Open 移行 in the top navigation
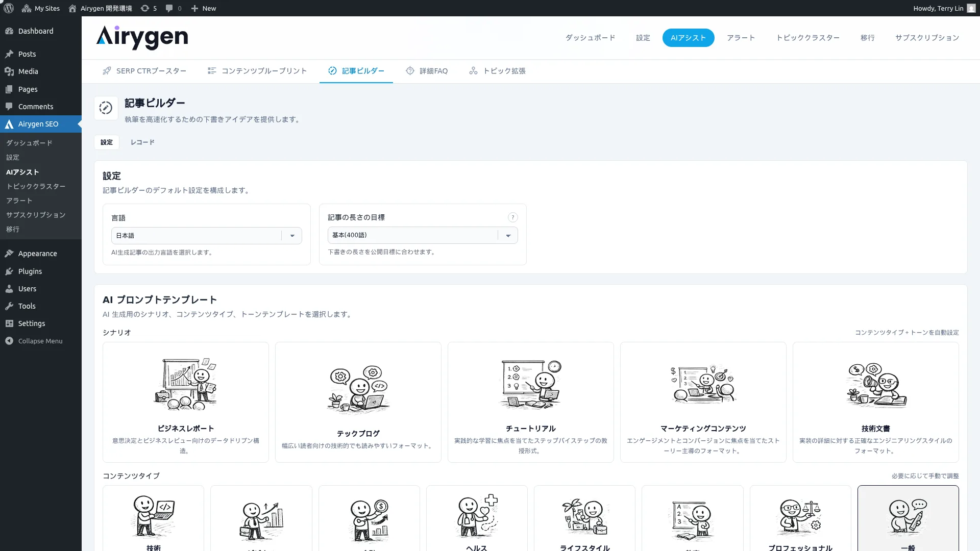This screenshot has width=980, height=551. (868, 38)
